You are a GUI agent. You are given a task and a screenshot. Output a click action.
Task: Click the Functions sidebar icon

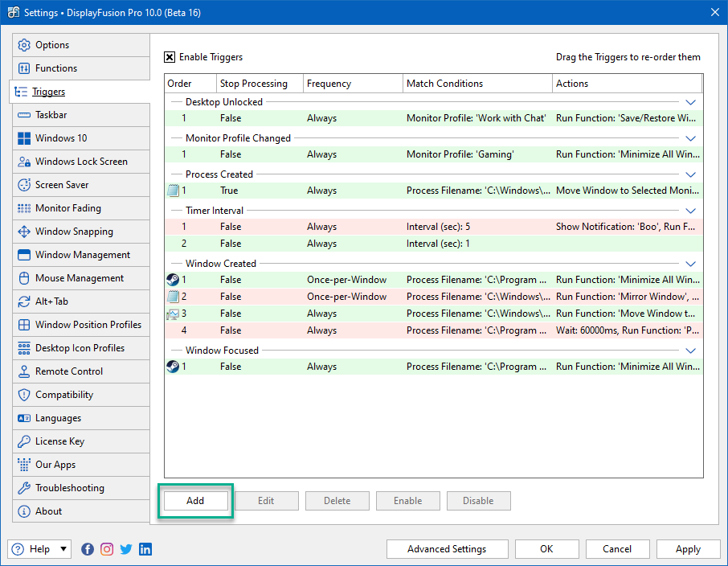click(23, 68)
